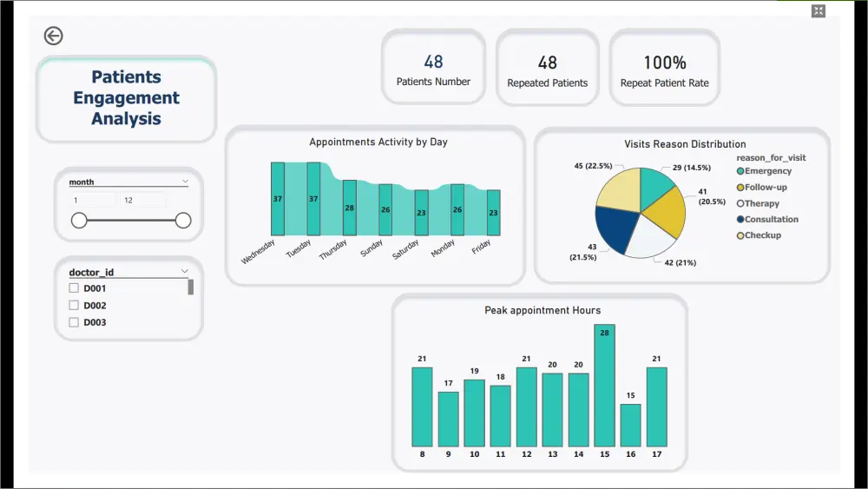Image resolution: width=868 pixels, height=489 pixels.
Task: Select the Emergency legend marker
Action: tap(740, 171)
